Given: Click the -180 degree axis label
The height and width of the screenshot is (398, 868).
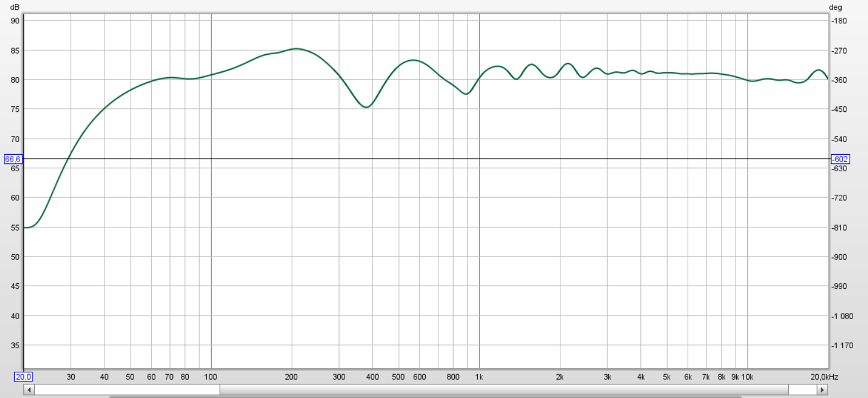Looking at the screenshot, I should pos(839,21).
